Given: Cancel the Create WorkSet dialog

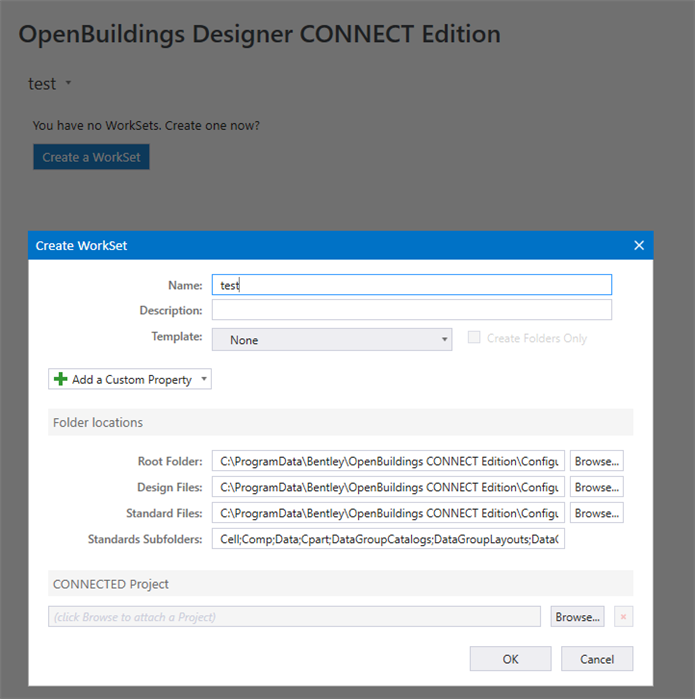Looking at the screenshot, I should (597, 659).
